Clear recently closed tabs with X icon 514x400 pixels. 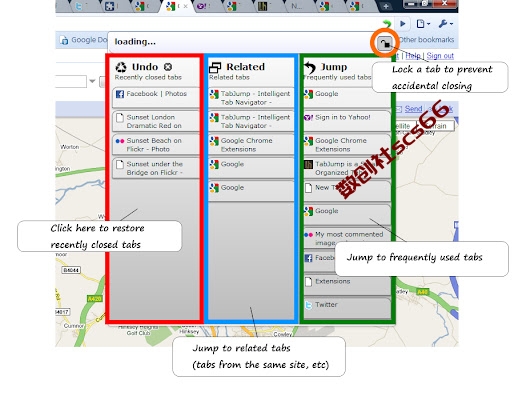[168, 67]
